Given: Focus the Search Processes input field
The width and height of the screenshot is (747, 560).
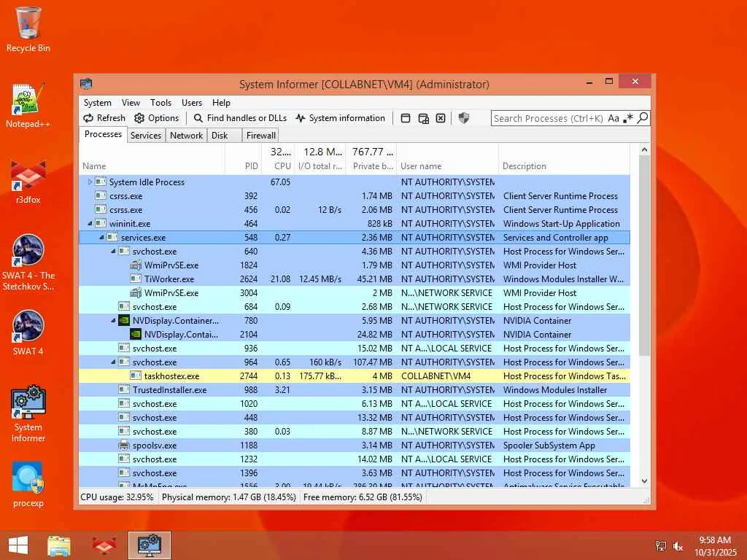Looking at the screenshot, I should pyautogui.click(x=549, y=118).
